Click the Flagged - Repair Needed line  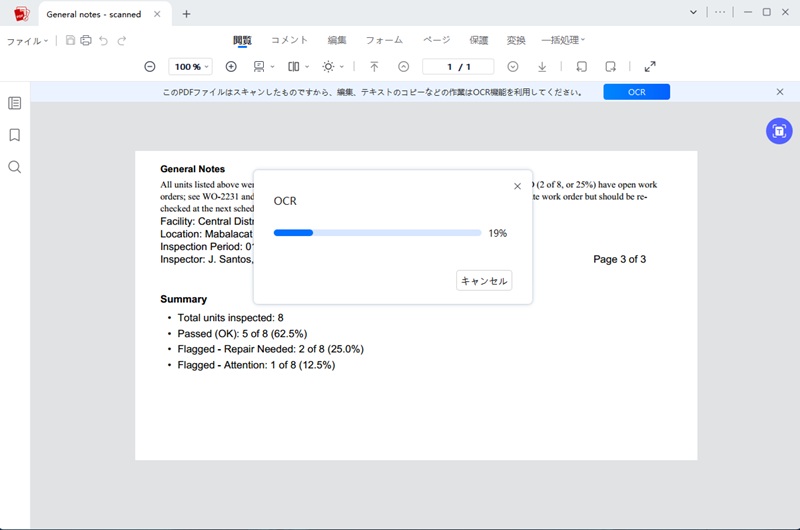(x=270, y=349)
